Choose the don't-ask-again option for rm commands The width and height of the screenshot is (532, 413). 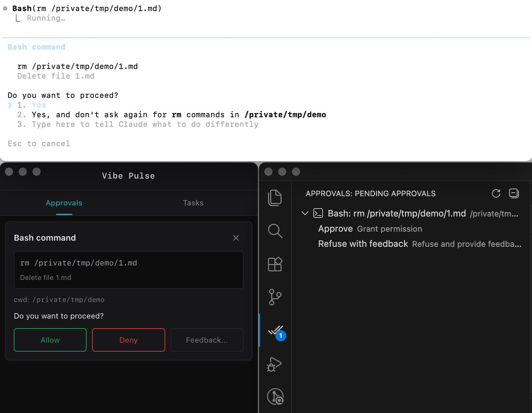[177, 114]
